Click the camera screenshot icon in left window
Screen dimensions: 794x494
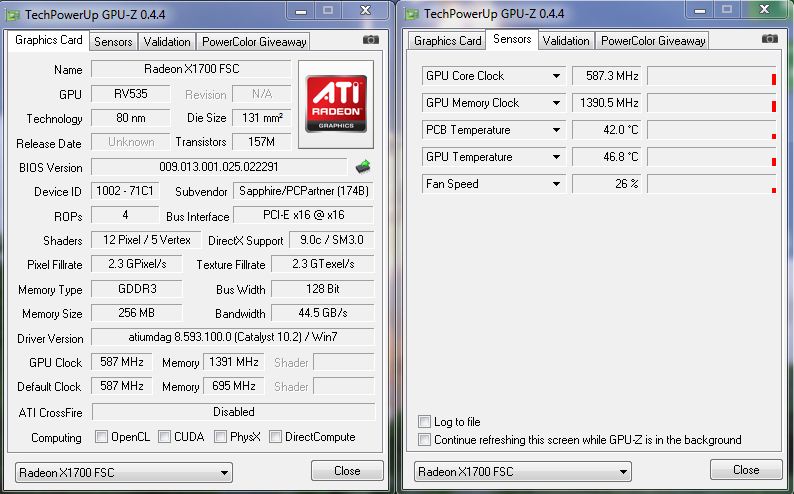click(x=371, y=40)
